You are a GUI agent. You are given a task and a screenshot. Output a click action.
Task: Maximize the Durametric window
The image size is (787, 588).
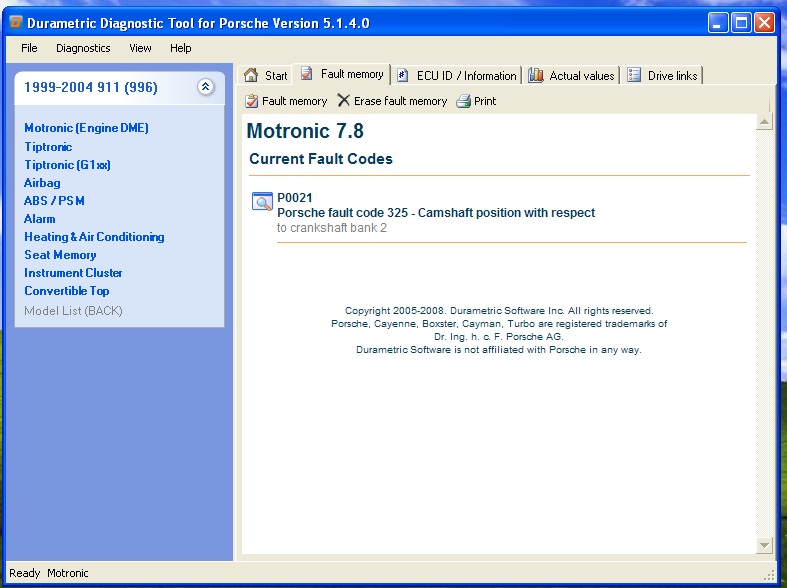741,23
